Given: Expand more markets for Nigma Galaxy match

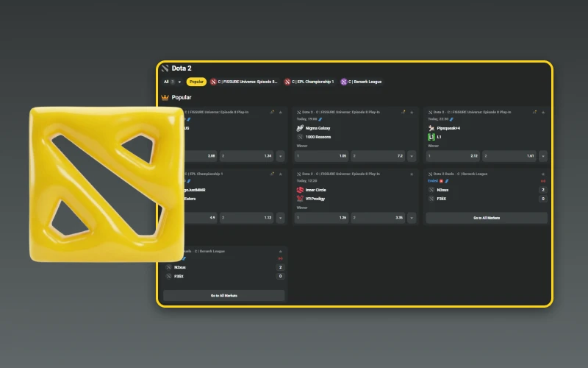Looking at the screenshot, I should [x=412, y=156].
